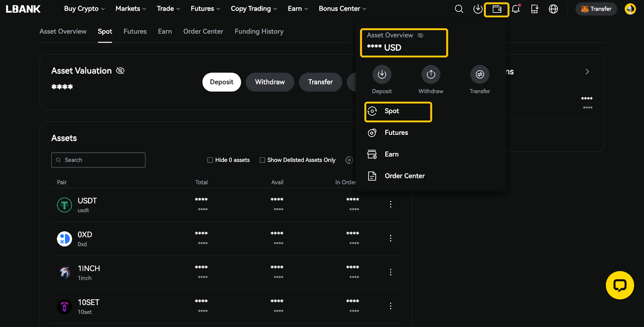Switch to Asset Overview tab
Image resolution: width=644 pixels, height=327 pixels.
[63, 31]
